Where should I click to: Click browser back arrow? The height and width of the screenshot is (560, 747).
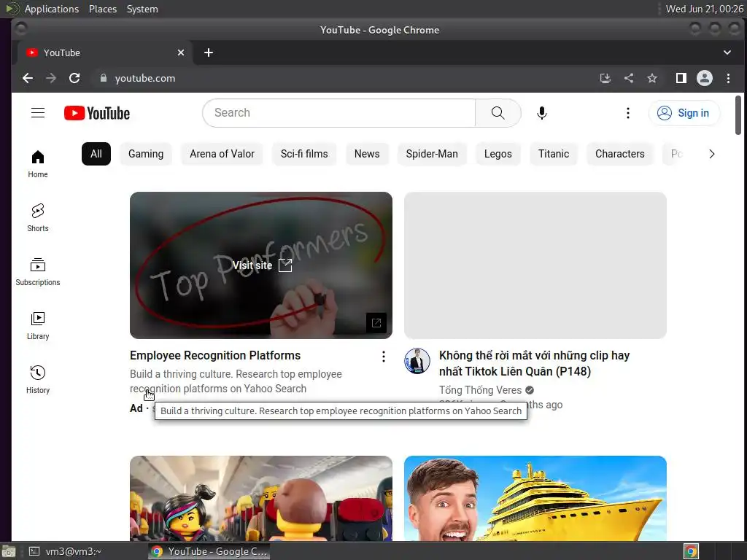(x=28, y=78)
